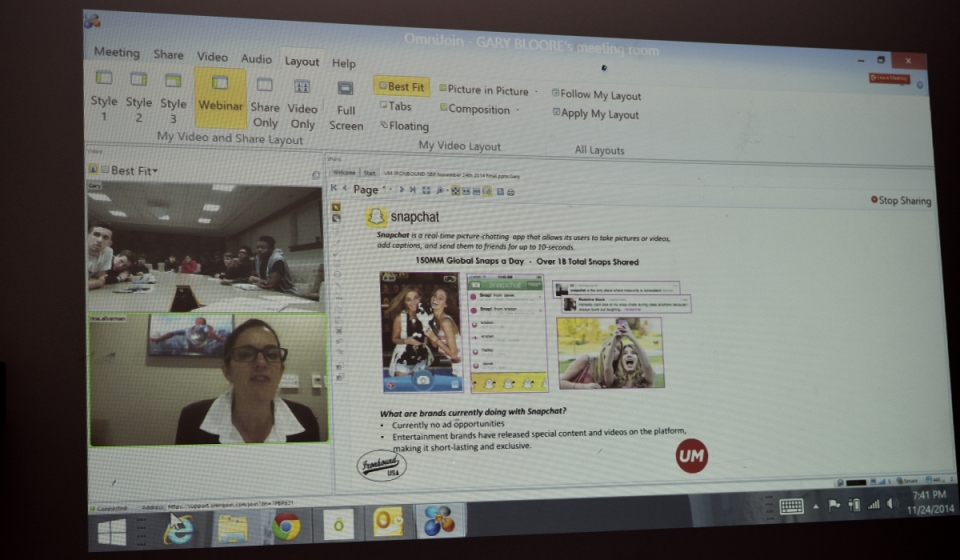Open the Meeting ribbon tab
The height and width of the screenshot is (560, 960).
[x=116, y=53]
